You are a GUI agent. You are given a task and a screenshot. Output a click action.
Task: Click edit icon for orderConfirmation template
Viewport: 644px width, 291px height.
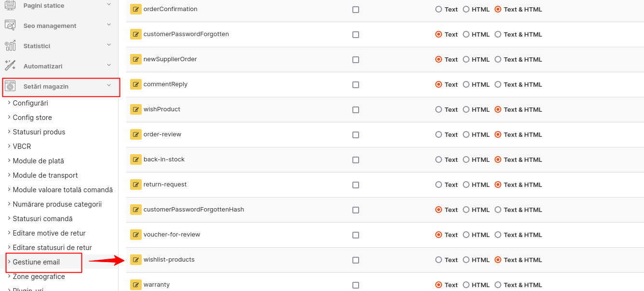pos(136,9)
